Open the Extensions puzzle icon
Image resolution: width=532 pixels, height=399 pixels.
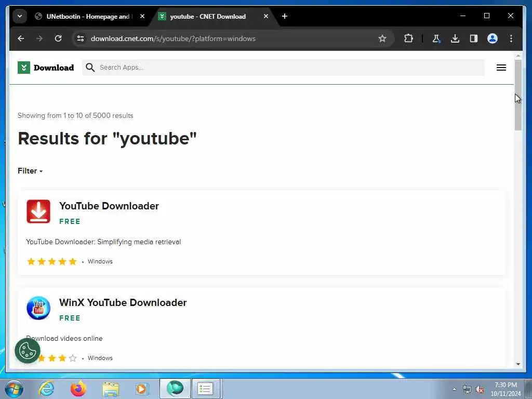pyautogui.click(x=408, y=38)
